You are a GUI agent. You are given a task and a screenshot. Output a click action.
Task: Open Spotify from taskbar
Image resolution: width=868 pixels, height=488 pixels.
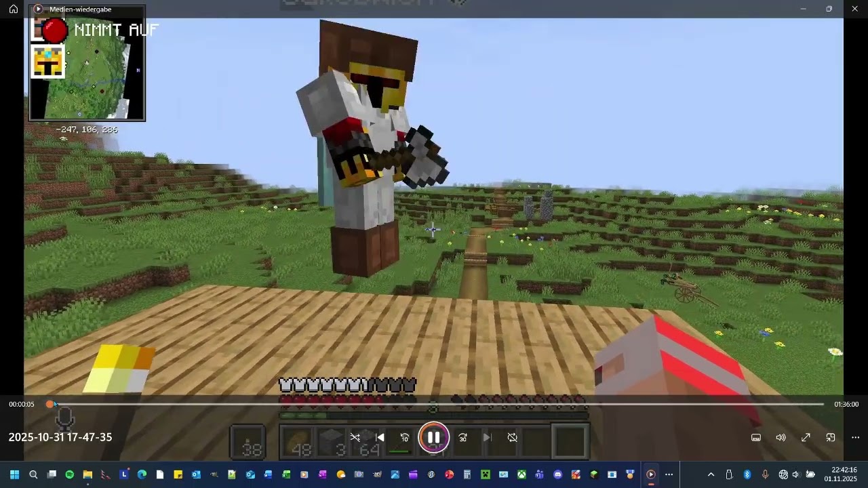[x=70, y=474]
